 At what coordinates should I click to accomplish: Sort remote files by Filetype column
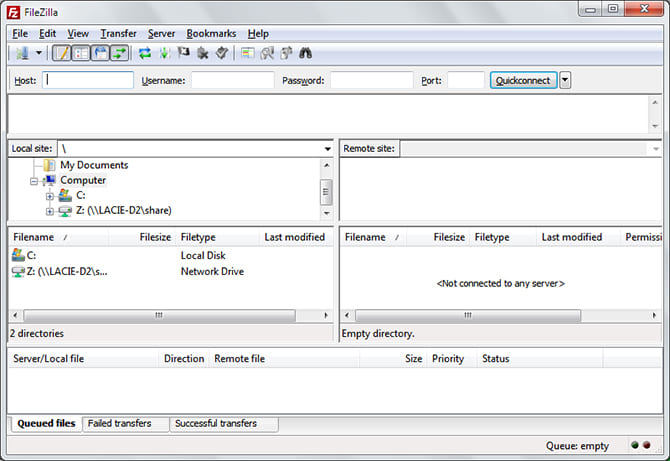(x=503, y=237)
